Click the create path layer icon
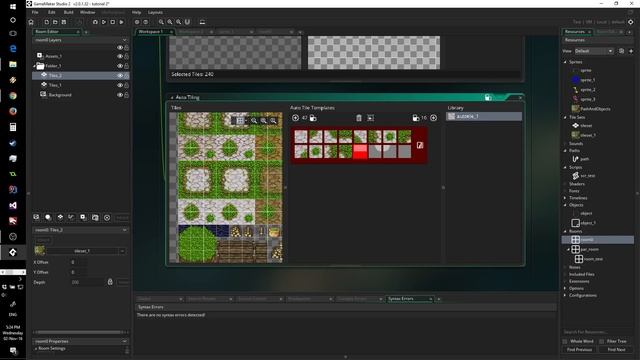The height and width of the screenshot is (360, 640). (x=71, y=218)
